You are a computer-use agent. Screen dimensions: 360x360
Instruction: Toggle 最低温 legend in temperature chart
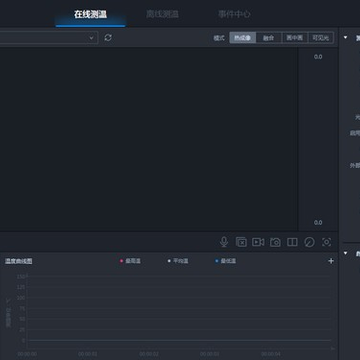click(x=226, y=261)
